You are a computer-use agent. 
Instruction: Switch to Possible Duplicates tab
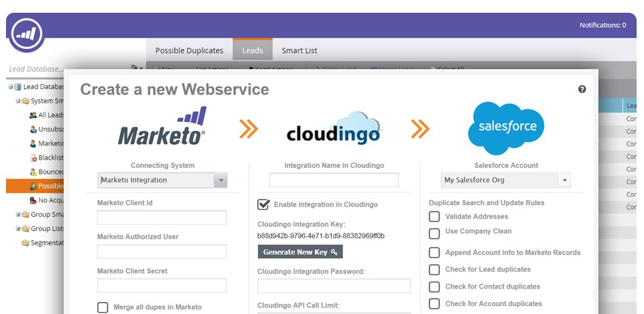[x=190, y=50]
